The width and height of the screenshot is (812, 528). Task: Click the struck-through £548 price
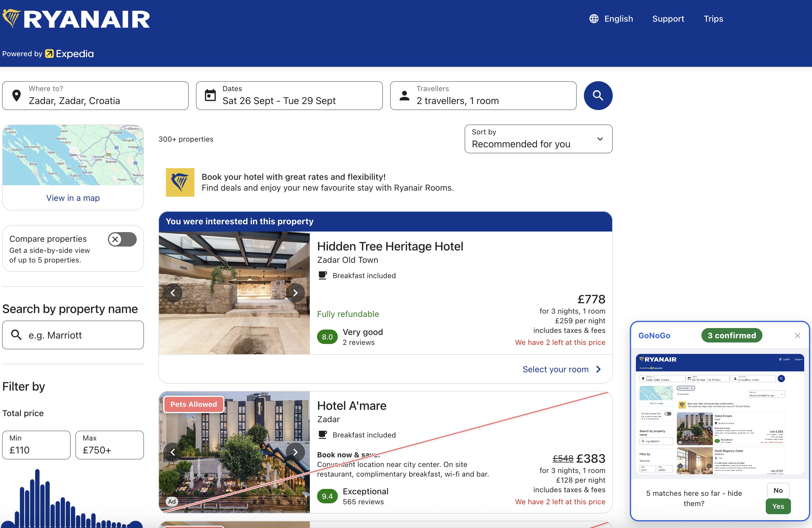tap(563, 459)
